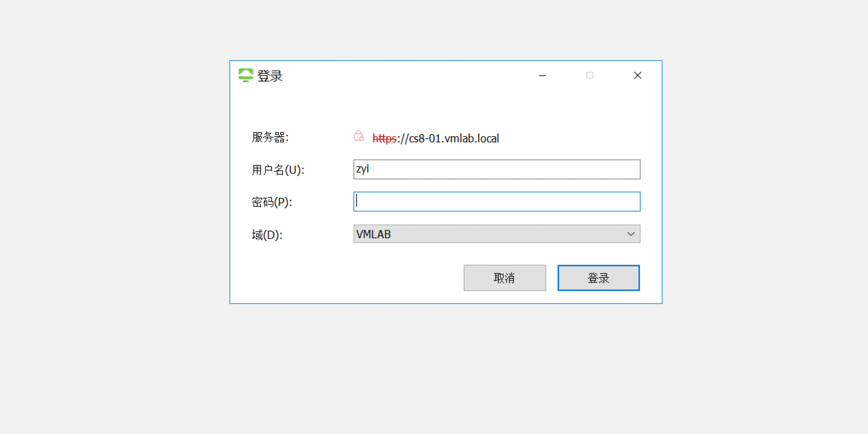Click the 取消 cancel button
868x434 pixels.
coord(505,278)
